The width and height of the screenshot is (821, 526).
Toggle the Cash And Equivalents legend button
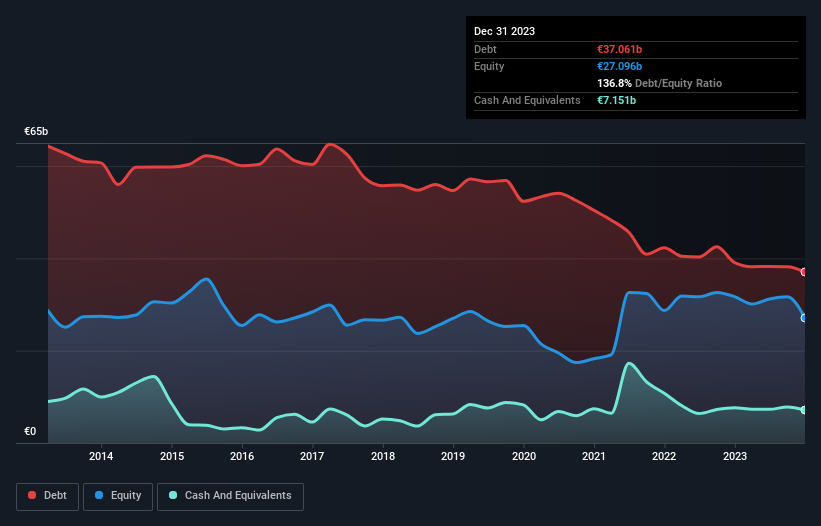pos(230,496)
